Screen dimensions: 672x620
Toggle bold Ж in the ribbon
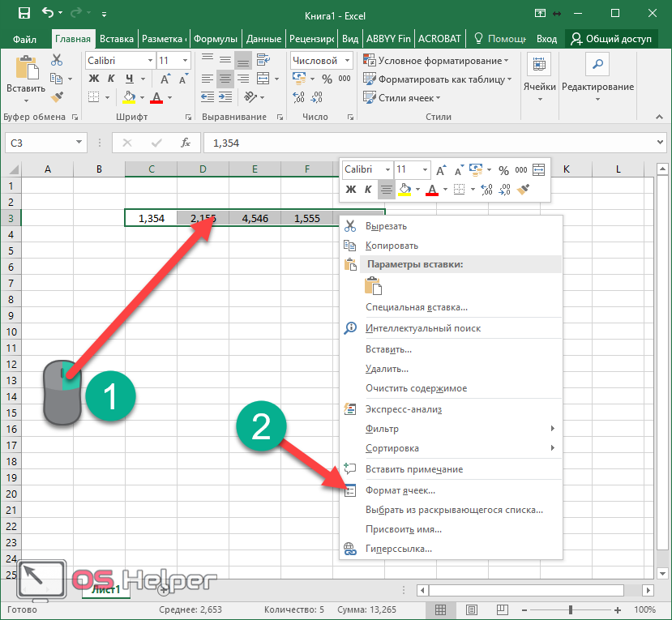click(x=93, y=79)
